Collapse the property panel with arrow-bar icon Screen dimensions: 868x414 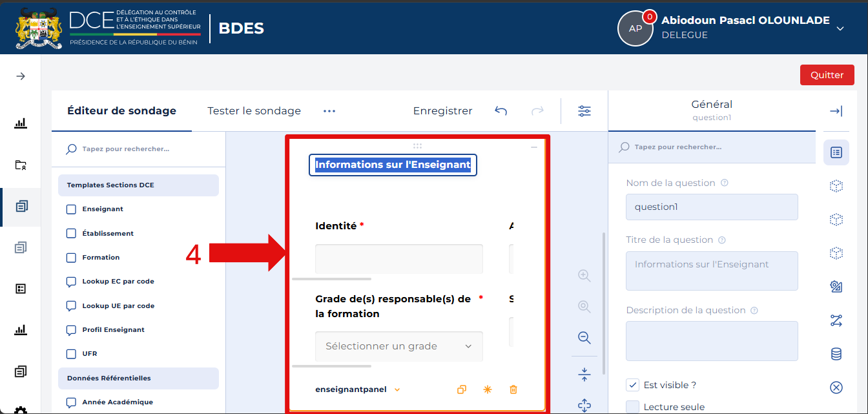(836, 111)
